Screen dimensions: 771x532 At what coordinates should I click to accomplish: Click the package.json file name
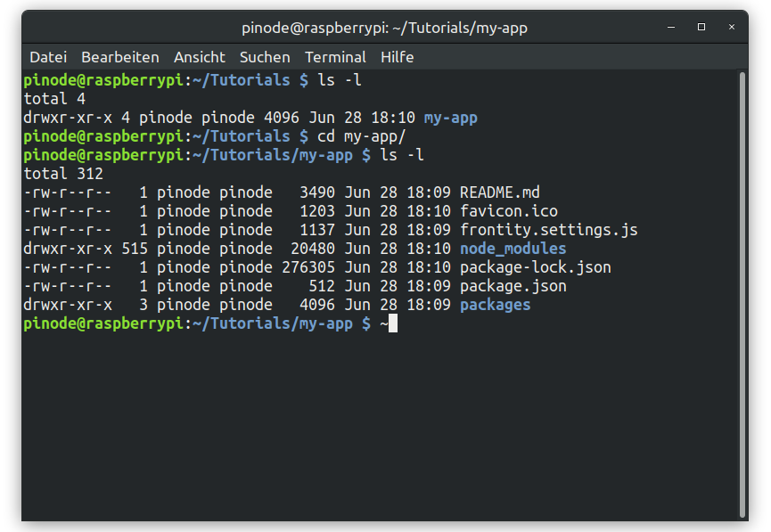[x=513, y=286]
